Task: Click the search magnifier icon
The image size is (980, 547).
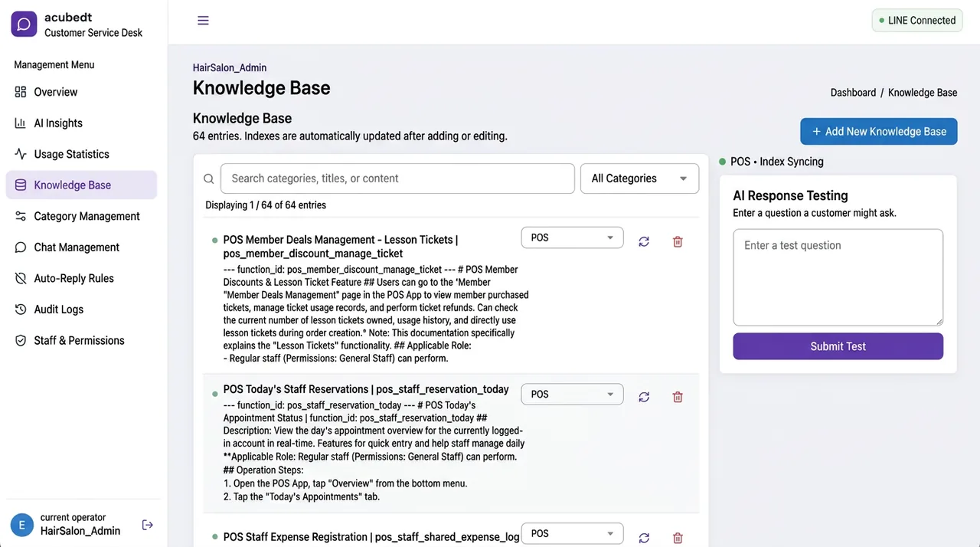Action: tap(208, 179)
